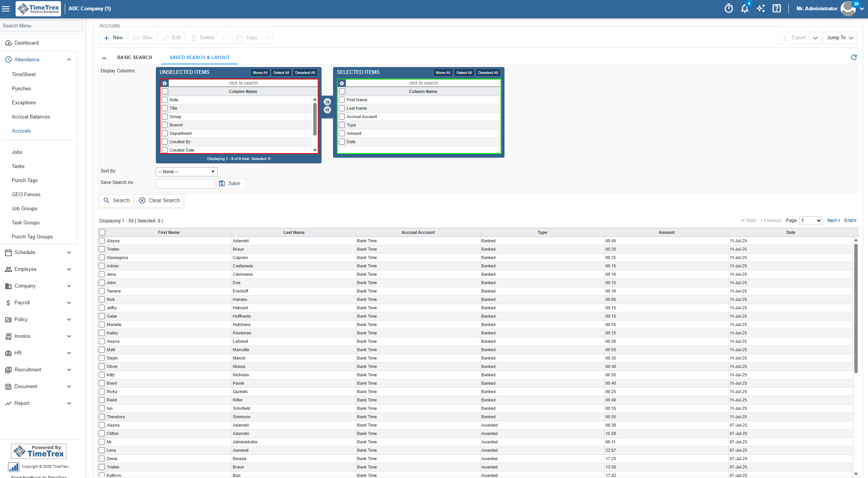Expand the Schedule menu section
Screen dimensions: 868x478
[x=69, y=252]
